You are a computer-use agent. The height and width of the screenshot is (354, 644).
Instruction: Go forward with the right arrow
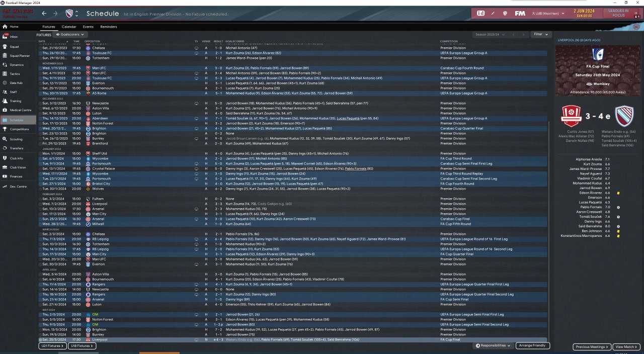[x=55, y=14]
